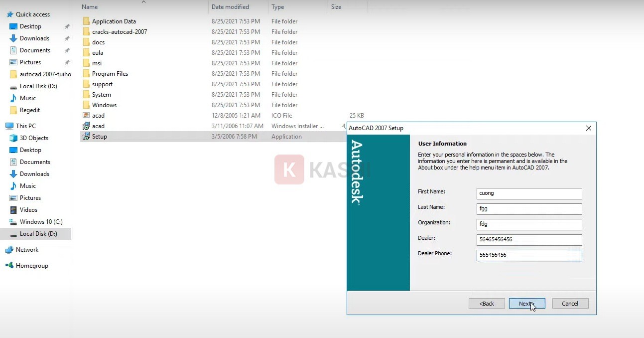Select the 3D Objects cube icon
This screenshot has width=644, height=338.
tap(13, 138)
